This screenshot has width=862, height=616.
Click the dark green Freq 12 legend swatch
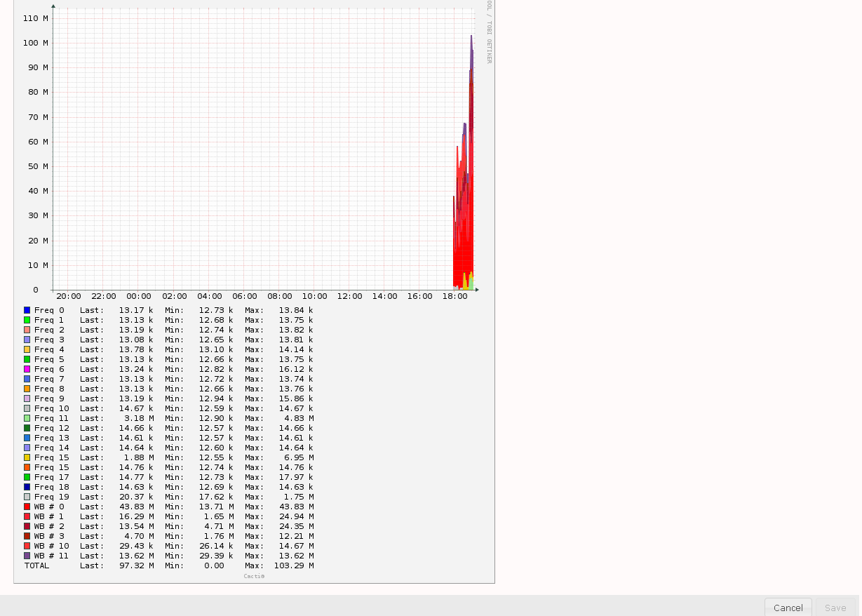27,427
